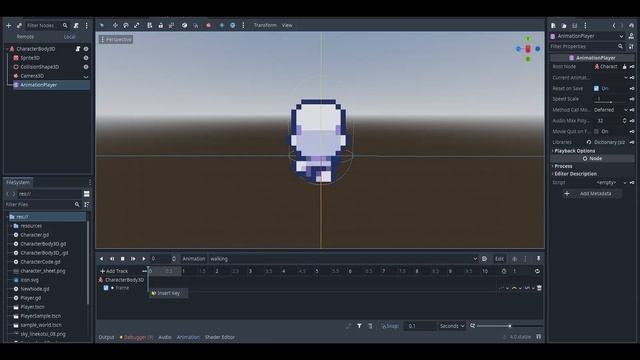This screenshot has height=360, width=640.
Task: Toggle Reset on Save checkbox
Action: coord(596,88)
